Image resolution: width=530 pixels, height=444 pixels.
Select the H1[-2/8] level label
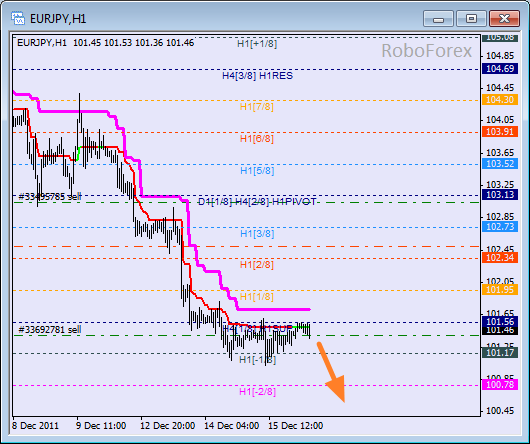(258, 392)
